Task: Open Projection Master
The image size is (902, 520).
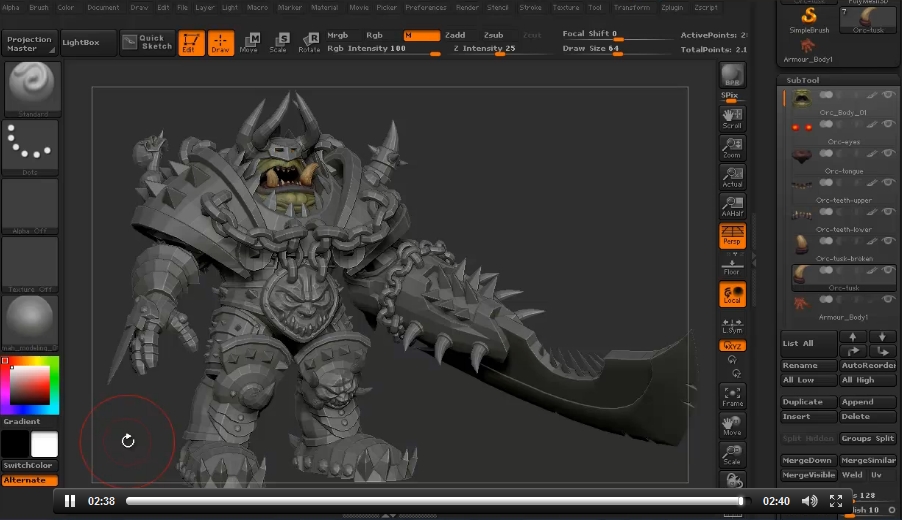Action: pyautogui.click(x=29, y=44)
